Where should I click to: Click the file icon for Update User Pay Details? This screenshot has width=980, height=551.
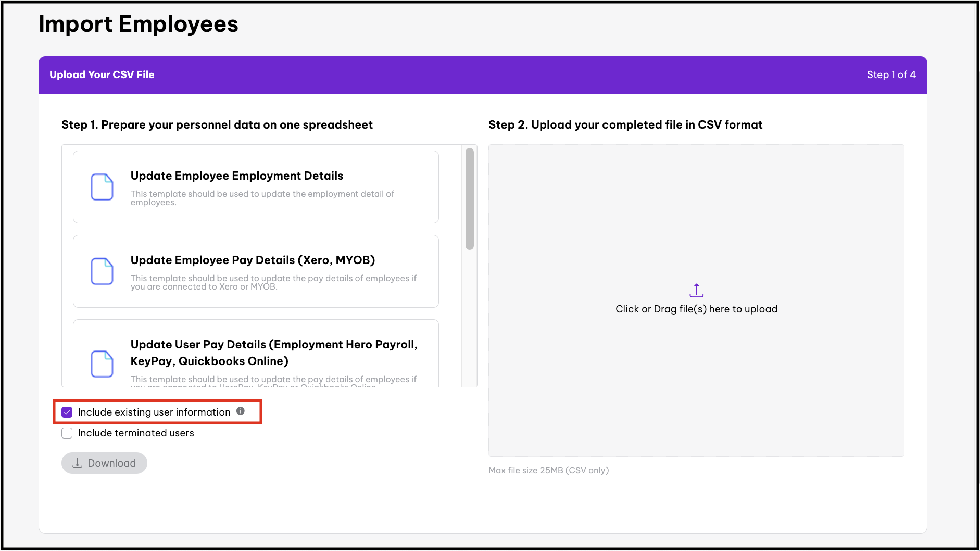(102, 364)
